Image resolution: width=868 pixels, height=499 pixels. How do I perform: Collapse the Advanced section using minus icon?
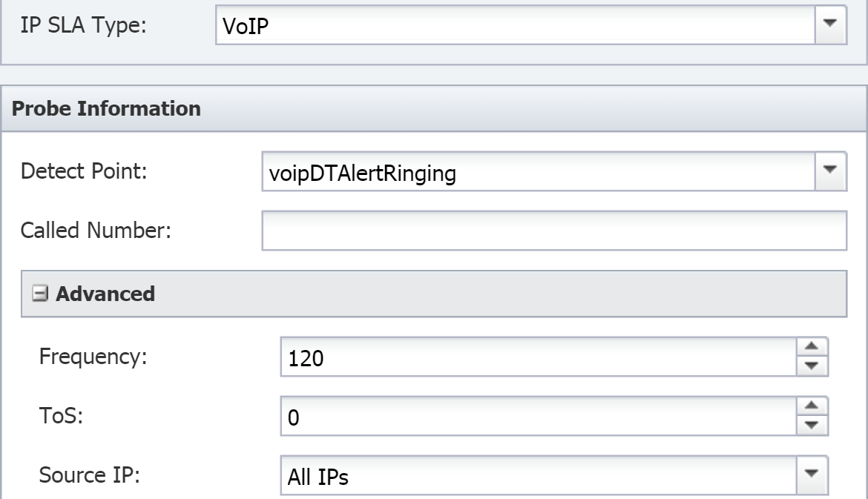[x=40, y=293]
